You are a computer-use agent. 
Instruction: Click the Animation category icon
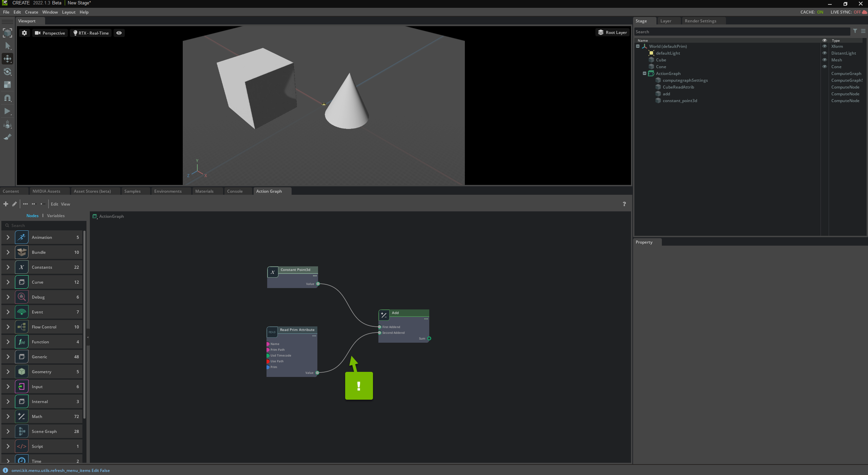coord(22,237)
